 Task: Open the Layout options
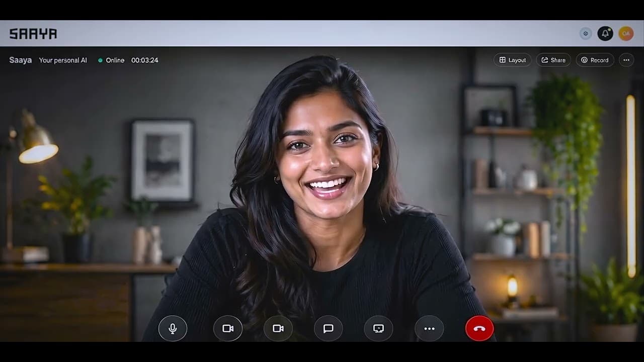pos(512,60)
